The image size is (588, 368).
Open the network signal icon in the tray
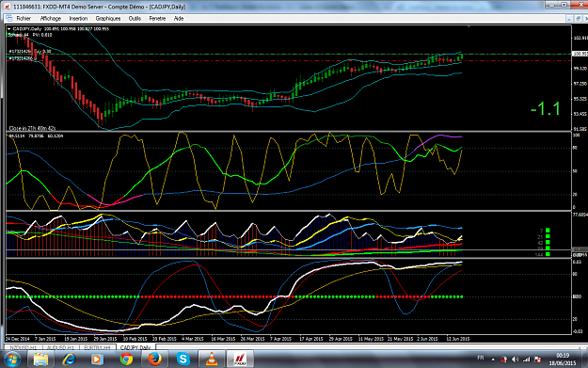click(527, 360)
